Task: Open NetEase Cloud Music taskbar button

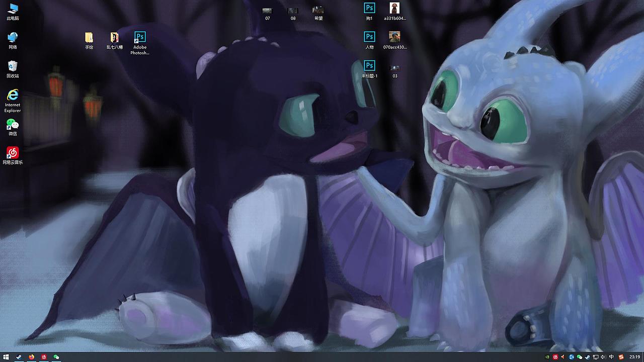Action: [44, 357]
